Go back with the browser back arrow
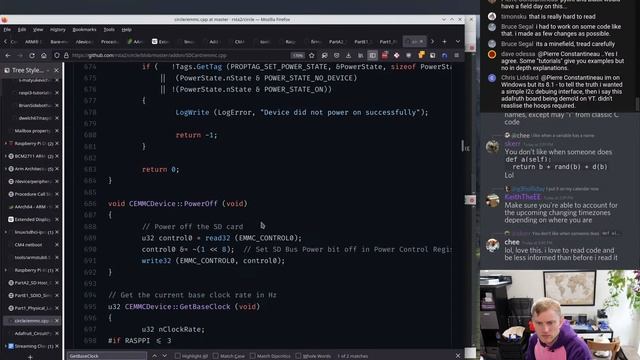 click(x=8, y=55)
